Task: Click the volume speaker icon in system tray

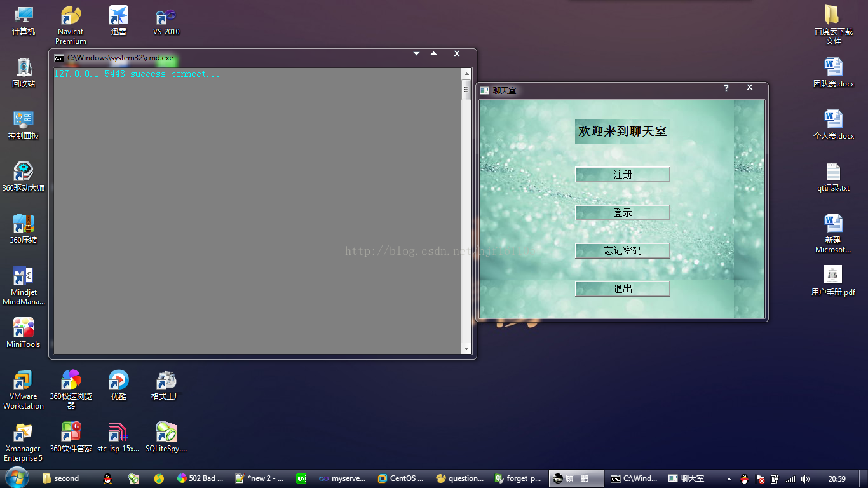Action: (805, 479)
